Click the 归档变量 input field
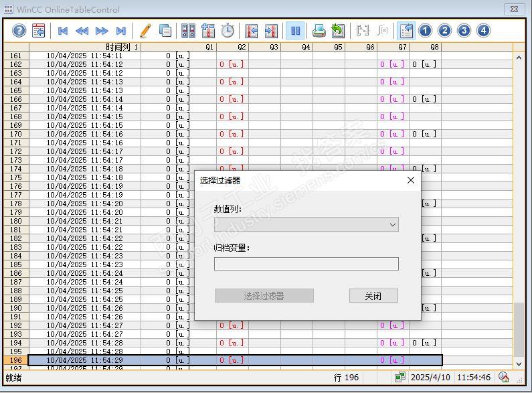Image resolution: width=532 pixels, height=393 pixels. [306, 264]
